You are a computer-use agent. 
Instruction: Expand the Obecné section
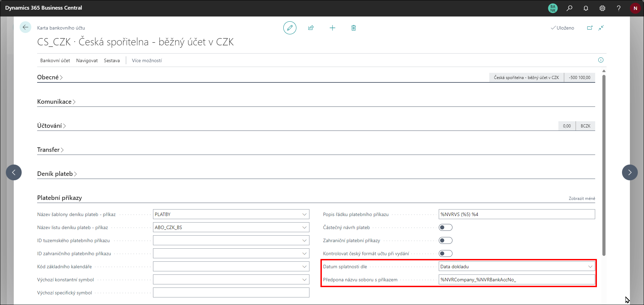50,77
